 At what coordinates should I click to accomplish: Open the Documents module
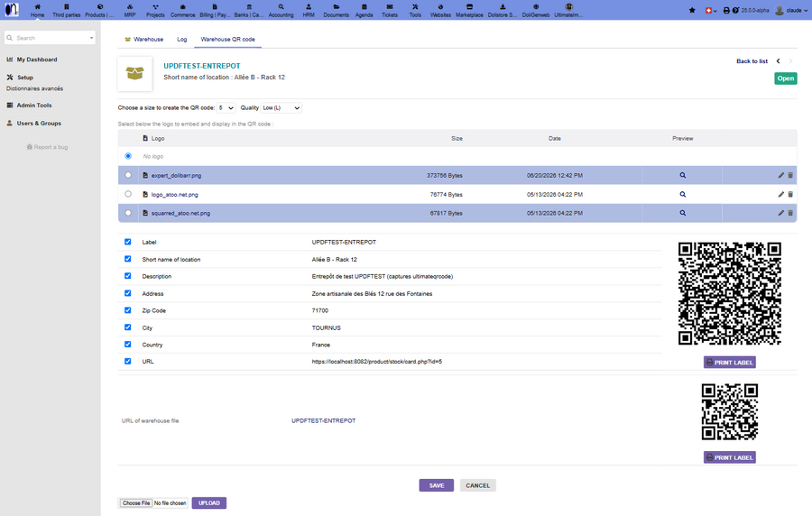click(x=337, y=10)
